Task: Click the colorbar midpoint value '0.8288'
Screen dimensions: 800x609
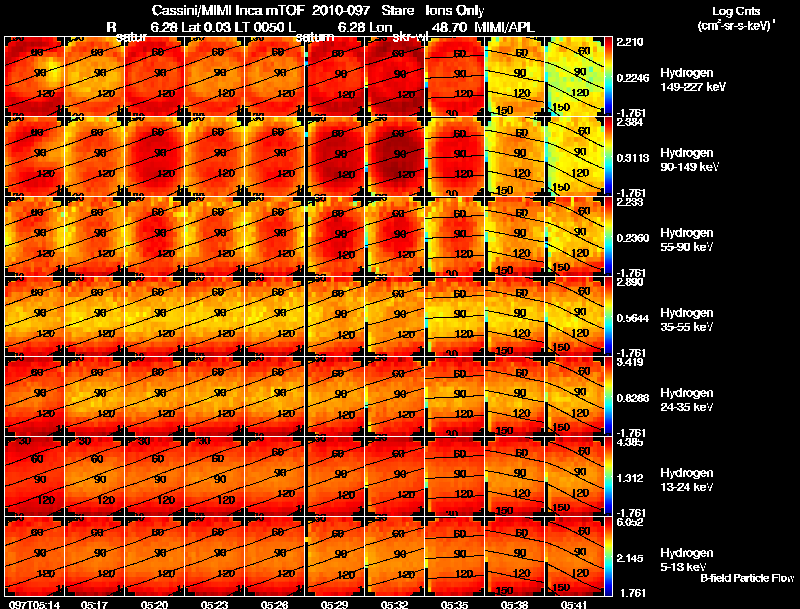Action: click(633, 398)
